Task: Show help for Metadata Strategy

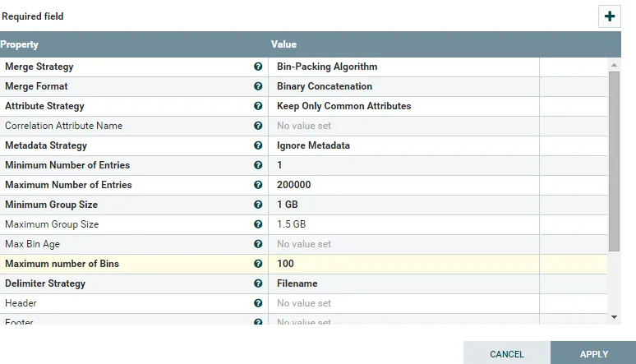Action: click(258, 145)
